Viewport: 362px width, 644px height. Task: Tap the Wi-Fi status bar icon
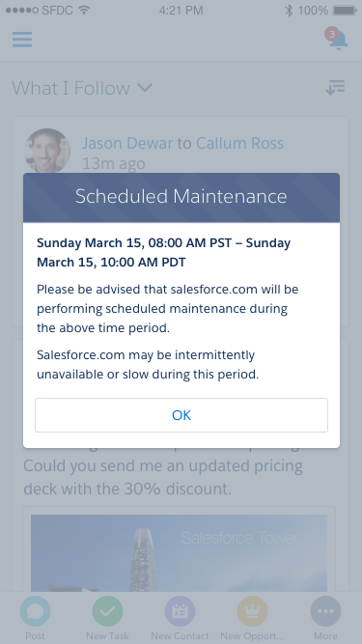coord(84,11)
